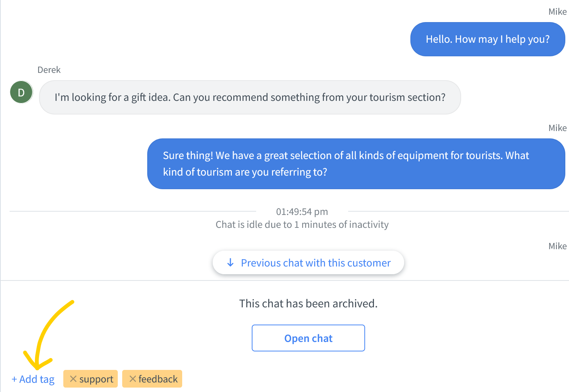Image resolution: width=569 pixels, height=392 pixels.
Task: Remove the support tag via its X
Action: click(73, 379)
